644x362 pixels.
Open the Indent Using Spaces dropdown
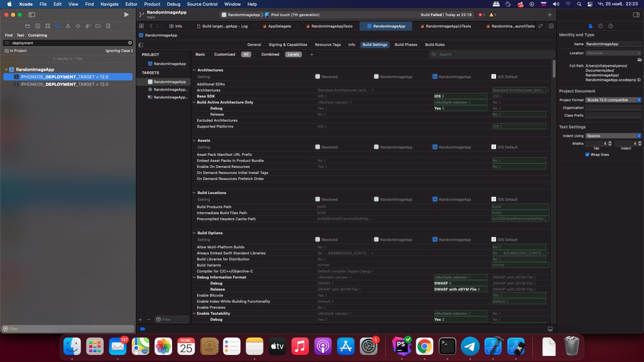coord(613,136)
